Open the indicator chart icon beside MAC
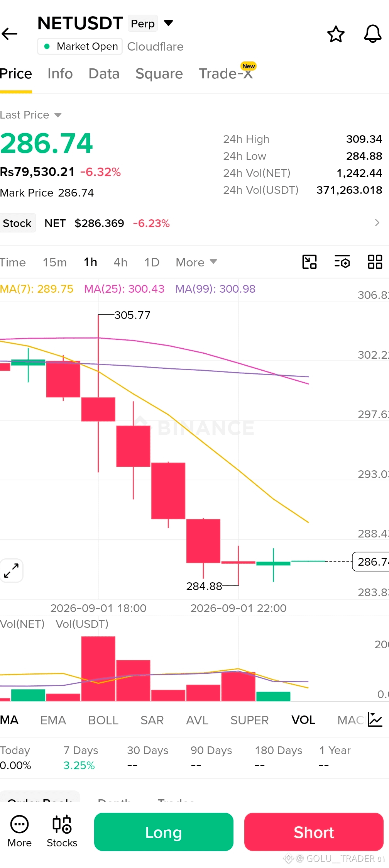This screenshot has width=389, height=868. pos(375,720)
